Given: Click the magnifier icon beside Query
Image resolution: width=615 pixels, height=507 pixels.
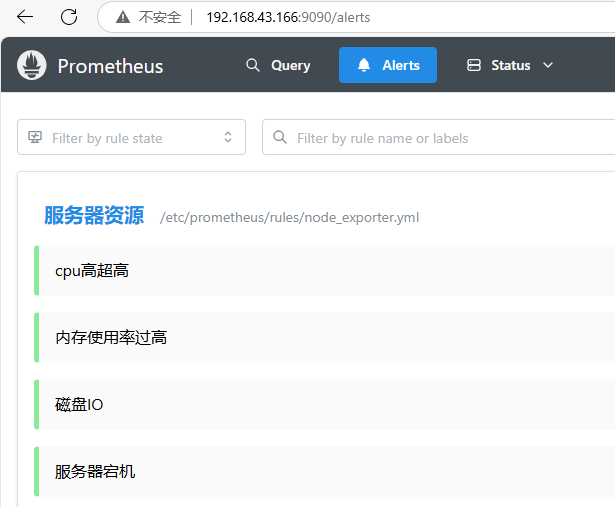Looking at the screenshot, I should (253, 65).
